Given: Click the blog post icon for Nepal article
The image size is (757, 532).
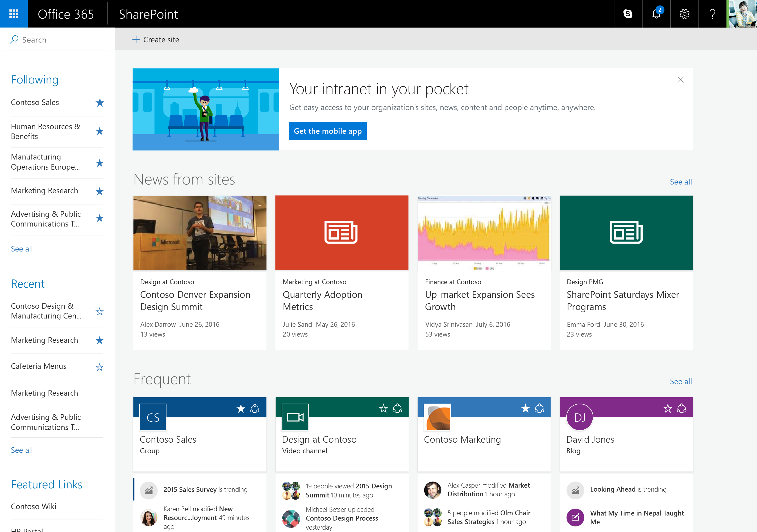Looking at the screenshot, I should (575, 517).
